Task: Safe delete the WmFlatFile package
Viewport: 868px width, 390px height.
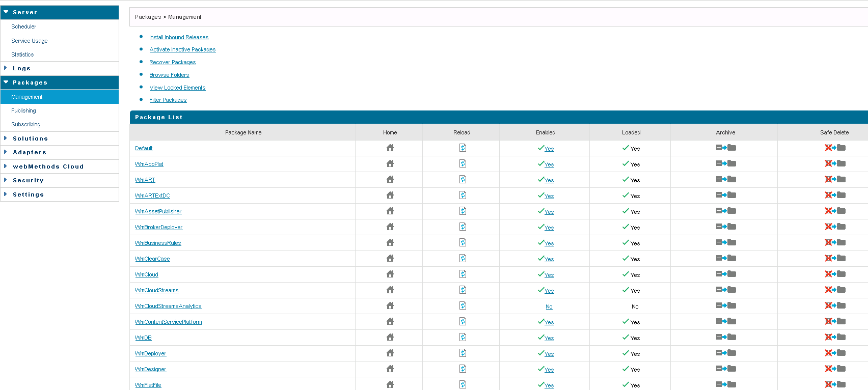Action: [x=835, y=384]
